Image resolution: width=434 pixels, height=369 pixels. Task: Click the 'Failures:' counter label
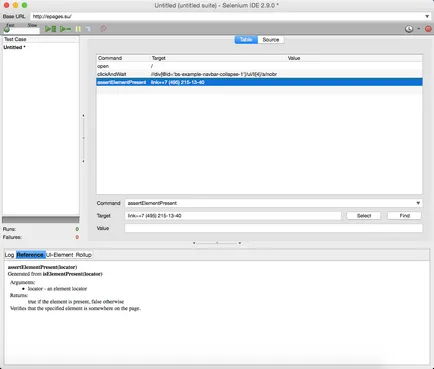point(12,237)
